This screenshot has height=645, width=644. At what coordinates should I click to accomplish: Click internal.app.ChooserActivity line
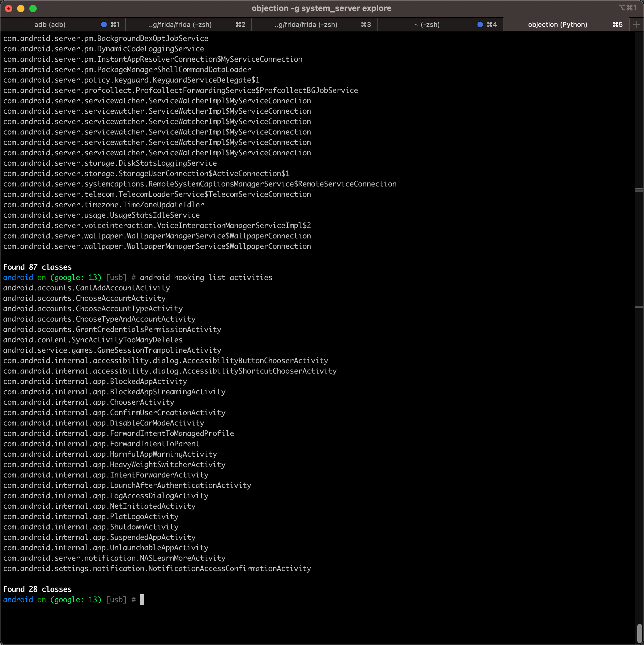89,402
